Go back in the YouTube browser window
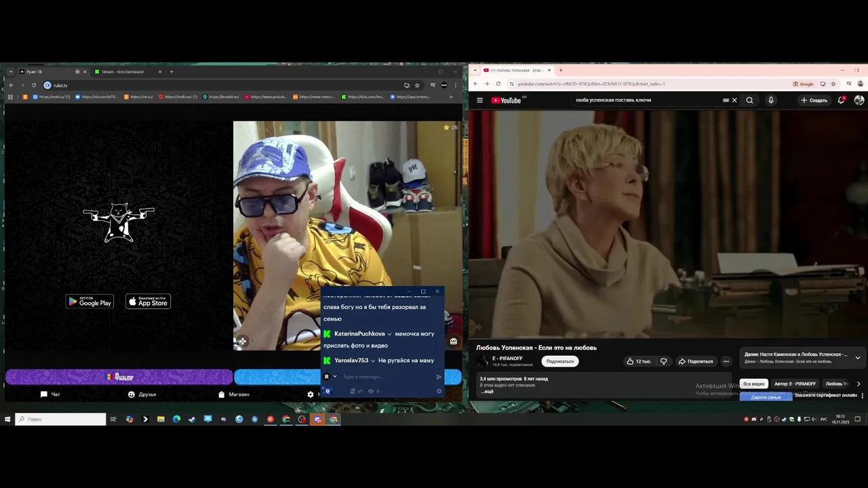The height and width of the screenshot is (488, 868). coord(475,84)
